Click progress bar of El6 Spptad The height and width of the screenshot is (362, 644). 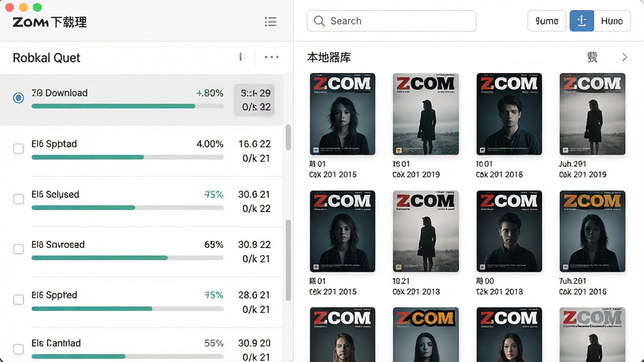click(127, 157)
